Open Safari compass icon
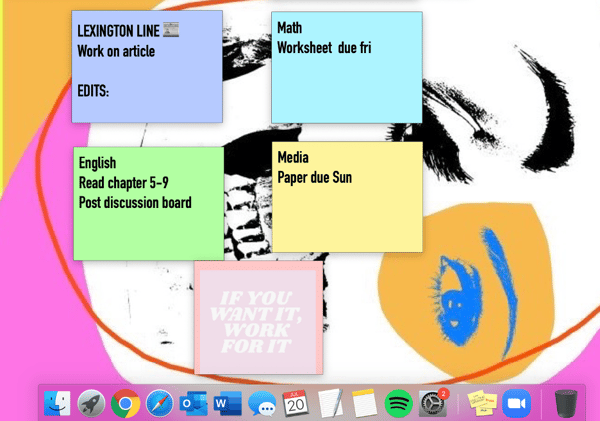The height and width of the screenshot is (421, 600). click(x=159, y=403)
